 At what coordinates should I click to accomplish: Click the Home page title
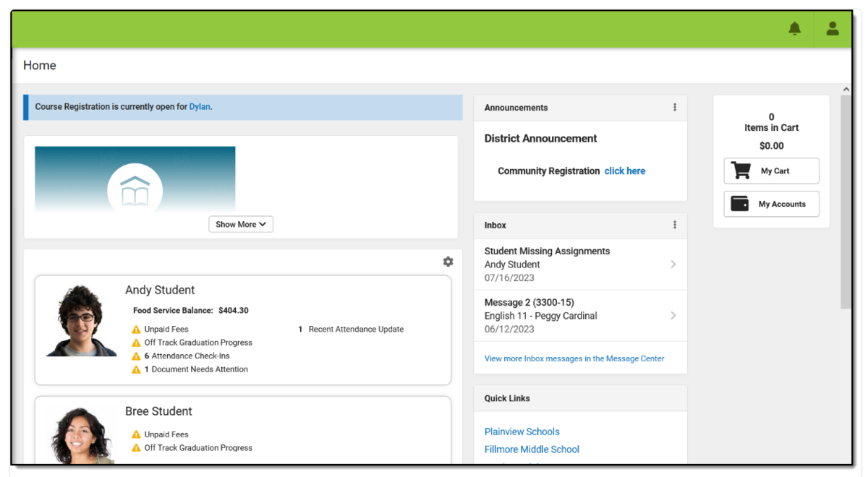point(40,65)
